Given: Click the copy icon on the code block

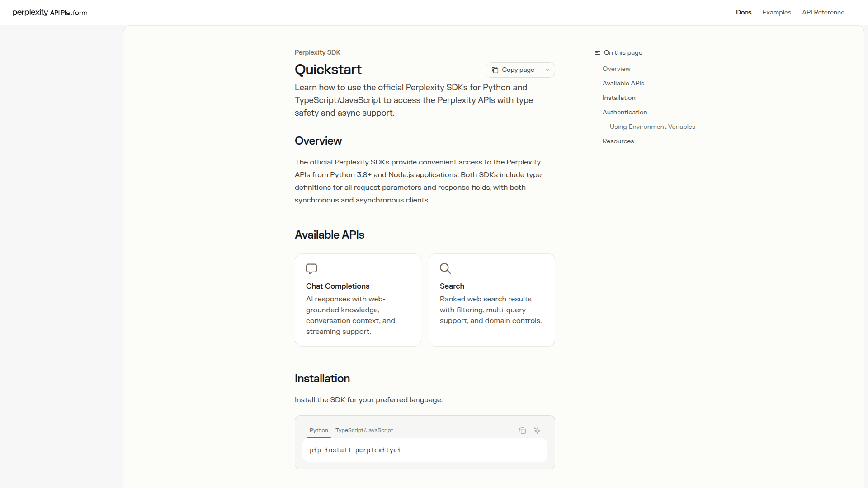Looking at the screenshot, I should click(523, 431).
